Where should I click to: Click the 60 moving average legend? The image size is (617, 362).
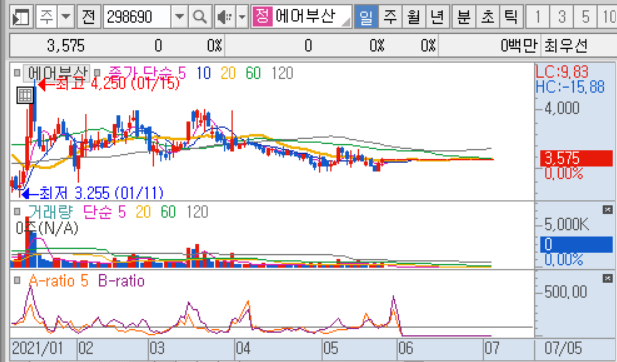pyautogui.click(x=253, y=73)
